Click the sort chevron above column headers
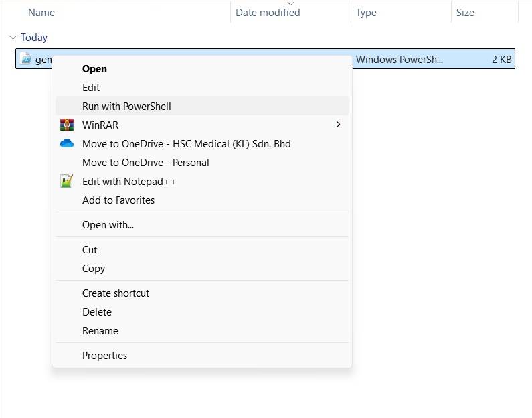The width and height of the screenshot is (532, 418). 290,4
